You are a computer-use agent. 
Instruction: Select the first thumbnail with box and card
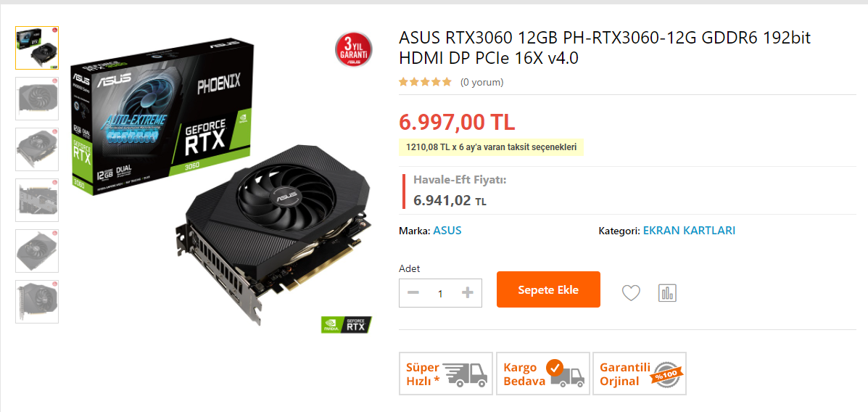[37, 48]
